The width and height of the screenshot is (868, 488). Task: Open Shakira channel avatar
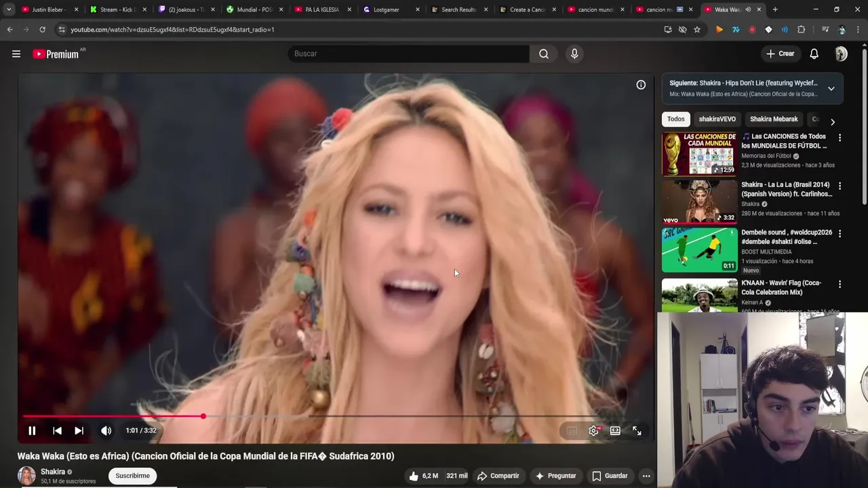point(26,476)
